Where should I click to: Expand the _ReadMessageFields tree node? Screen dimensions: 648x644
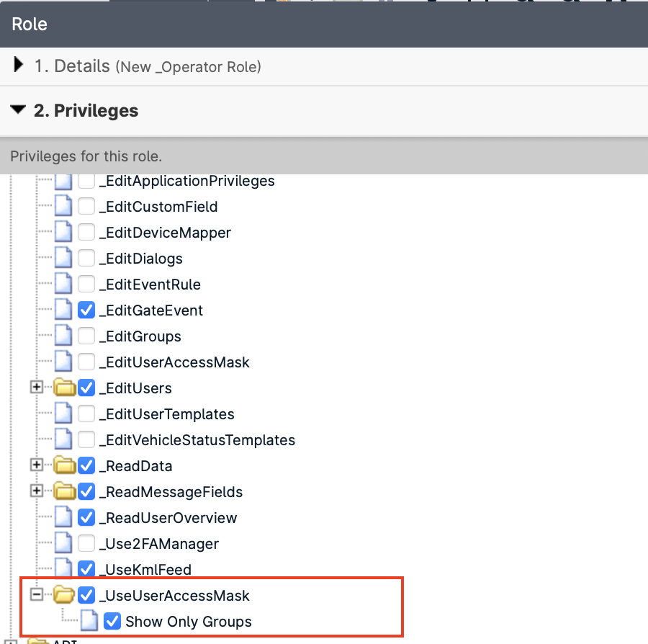pos(36,492)
